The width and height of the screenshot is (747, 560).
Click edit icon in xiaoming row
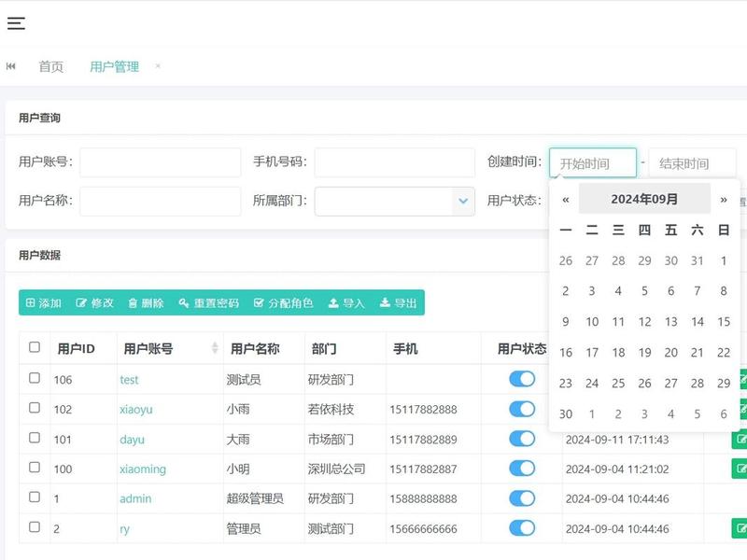point(740,469)
